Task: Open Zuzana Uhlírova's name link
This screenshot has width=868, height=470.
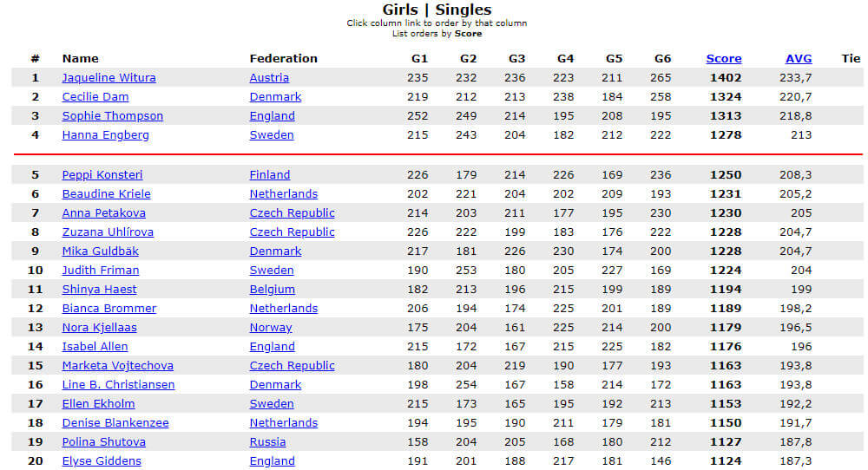Action: coord(108,232)
